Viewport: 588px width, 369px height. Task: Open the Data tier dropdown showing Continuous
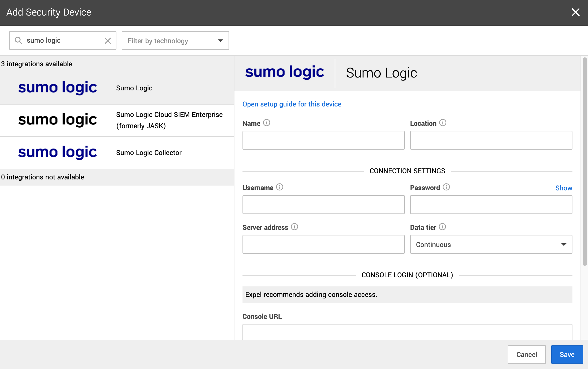(x=491, y=244)
